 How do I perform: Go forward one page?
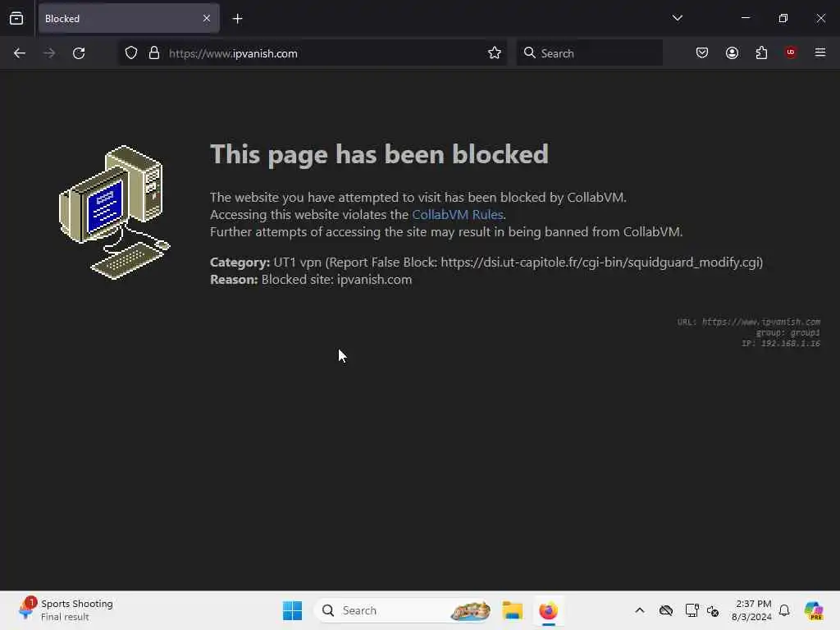click(49, 53)
